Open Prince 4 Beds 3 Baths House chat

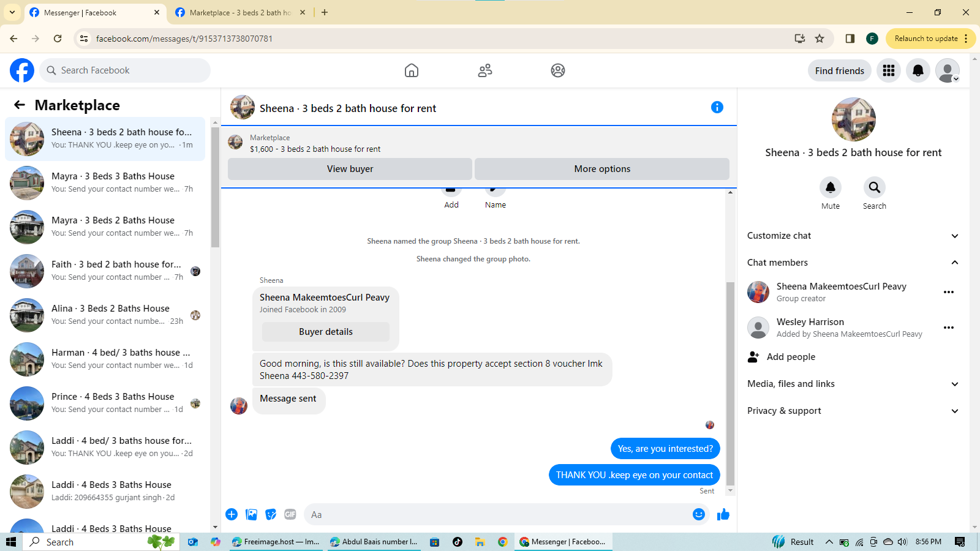point(105,403)
